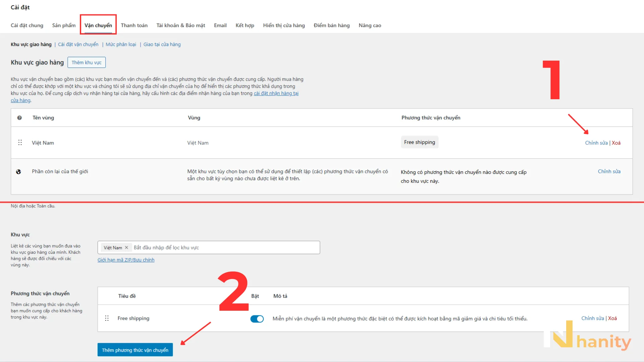
Task: Grab the drag handle of Việt Nam zone
Action: (20, 142)
